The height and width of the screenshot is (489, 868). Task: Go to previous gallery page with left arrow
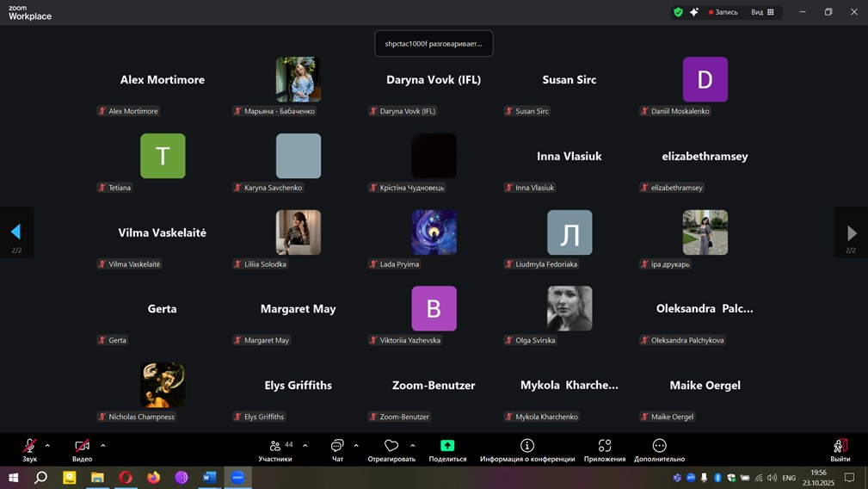click(15, 232)
